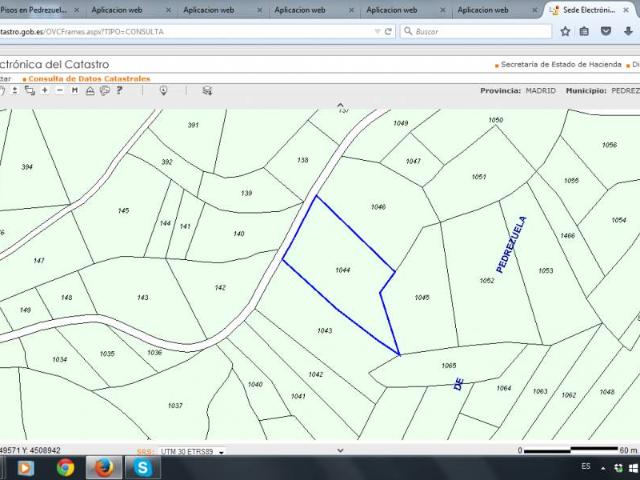Viewport: 640px width, 480px height.
Task: Switch to Sede Electrónica browser tab
Action: coord(589,10)
